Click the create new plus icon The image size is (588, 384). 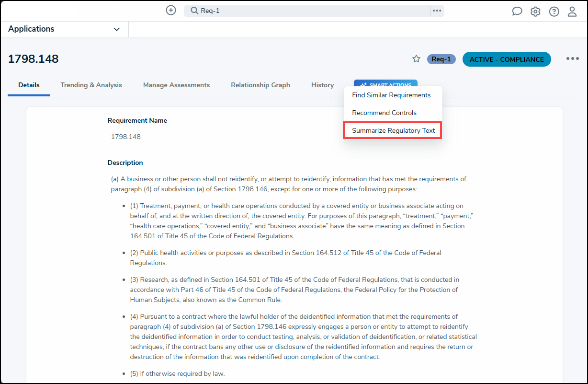[171, 10]
